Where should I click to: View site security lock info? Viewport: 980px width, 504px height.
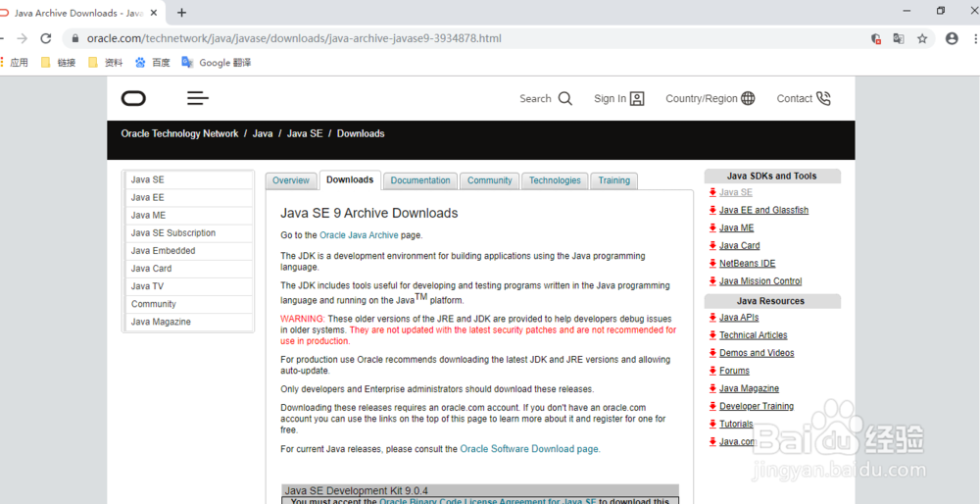(75, 38)
